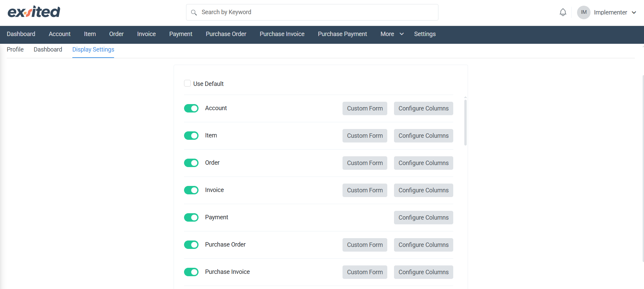
Task: Go to the Item menu
Action: 90,34
